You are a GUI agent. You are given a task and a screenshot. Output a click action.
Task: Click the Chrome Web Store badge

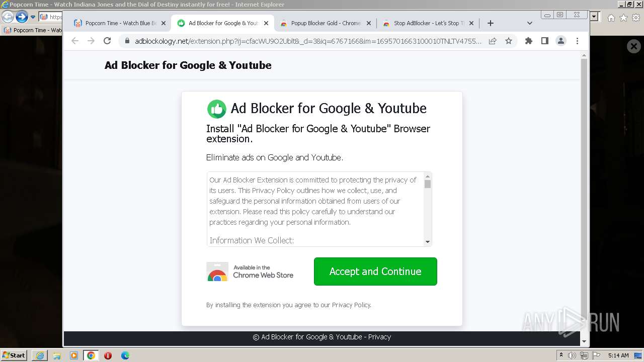point(250,271)
